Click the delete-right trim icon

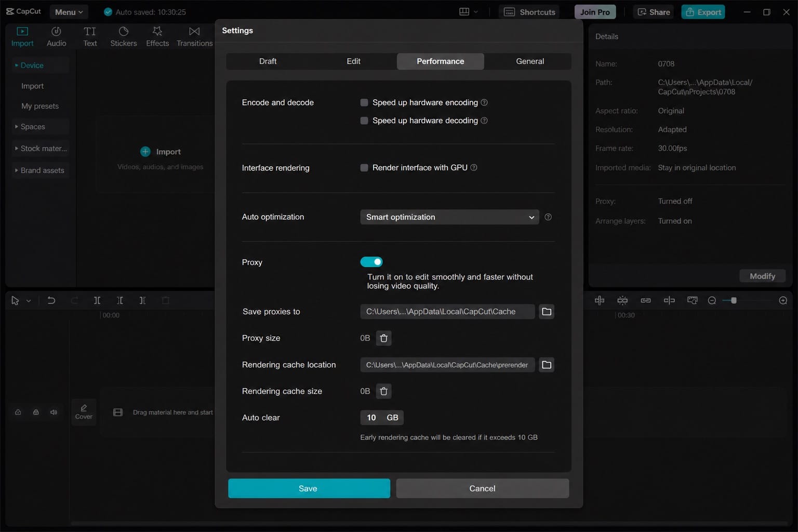tap(142, 300)
